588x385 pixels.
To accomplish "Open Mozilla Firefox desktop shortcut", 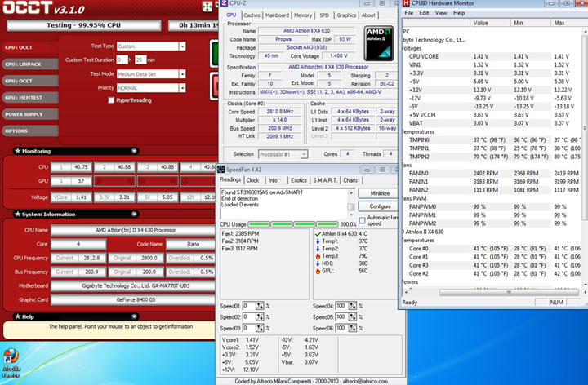I will (x=11, y=363).
